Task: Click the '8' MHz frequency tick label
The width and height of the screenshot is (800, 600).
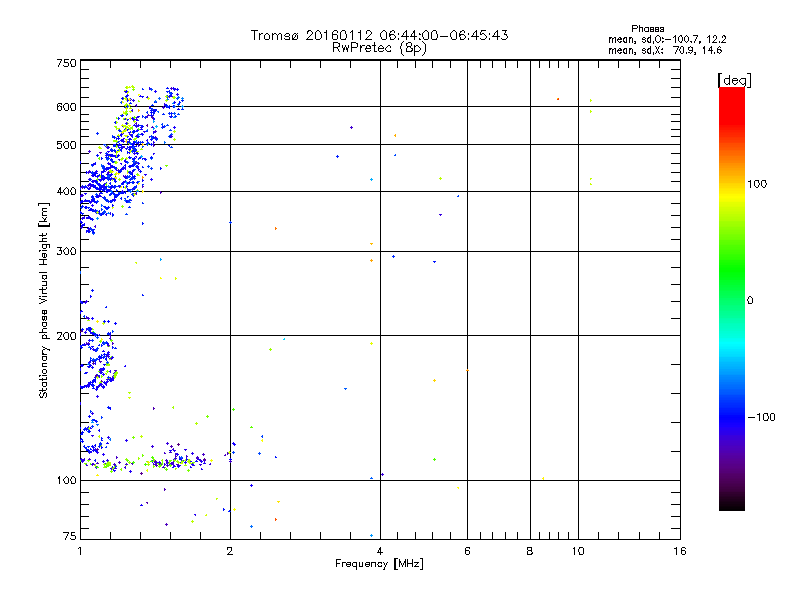Action: (530, 551)
